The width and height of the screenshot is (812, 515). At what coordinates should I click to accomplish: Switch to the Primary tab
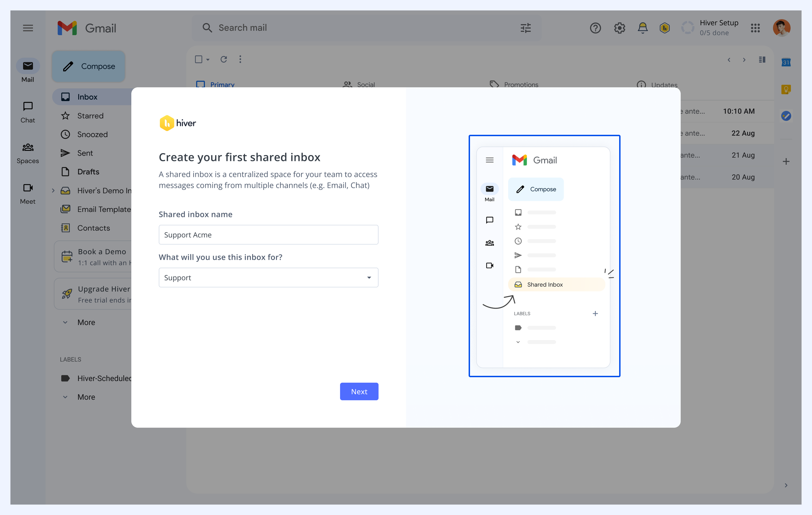point(215,84)
